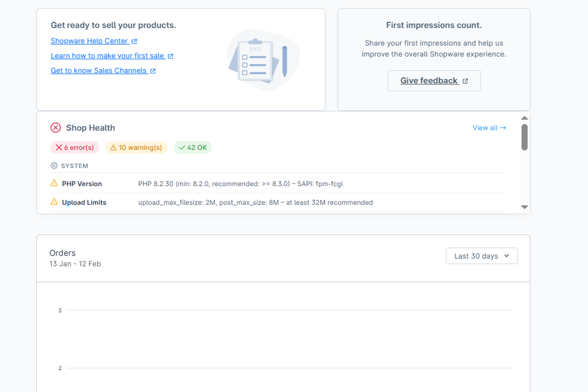Open 'Learn how to make your first sale' link

(x=112, y=56)
